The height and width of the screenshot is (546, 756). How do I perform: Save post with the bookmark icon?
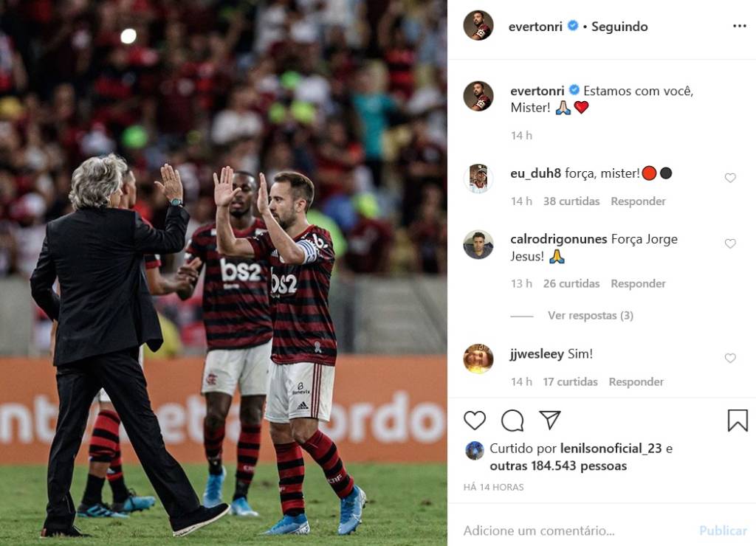tap(738, 421)
